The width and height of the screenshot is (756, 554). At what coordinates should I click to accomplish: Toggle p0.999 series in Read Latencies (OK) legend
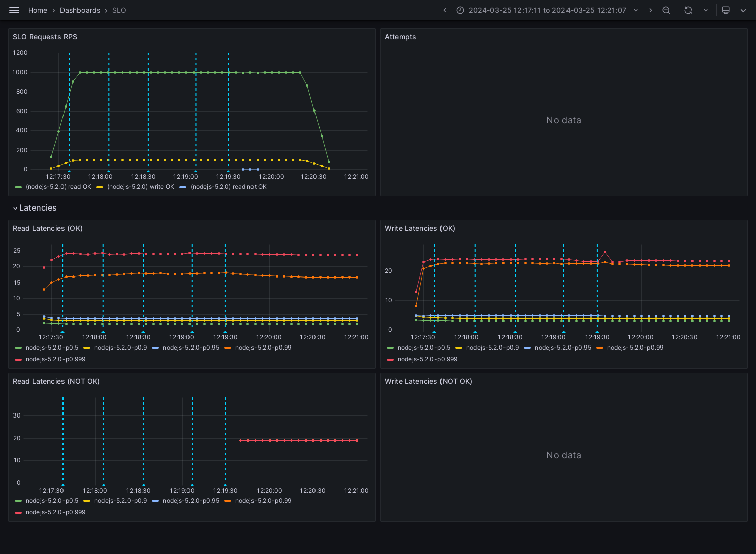[55, 359]
